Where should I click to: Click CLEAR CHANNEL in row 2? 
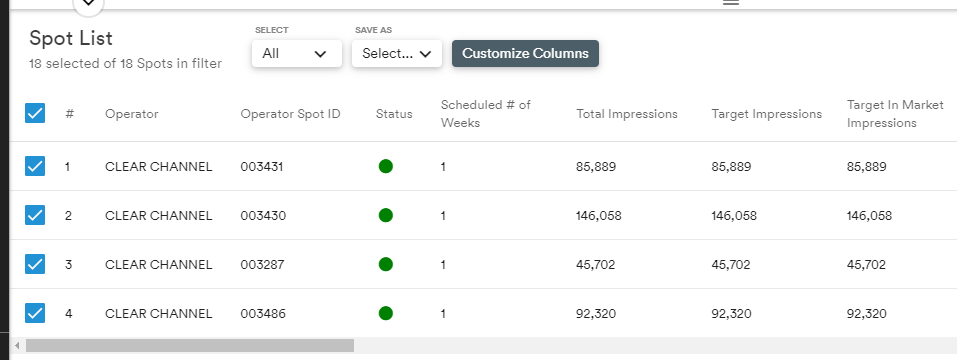pos(159,215)
